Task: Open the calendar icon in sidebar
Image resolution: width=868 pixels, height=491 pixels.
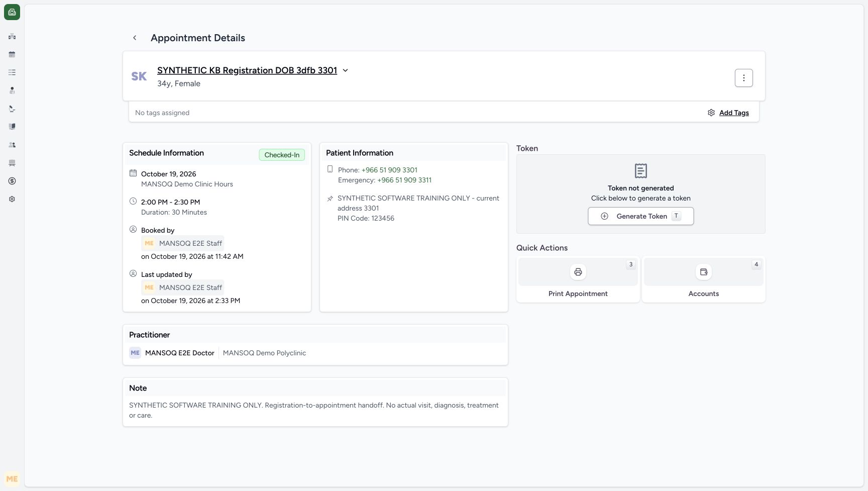Action: tap(12, 54)
